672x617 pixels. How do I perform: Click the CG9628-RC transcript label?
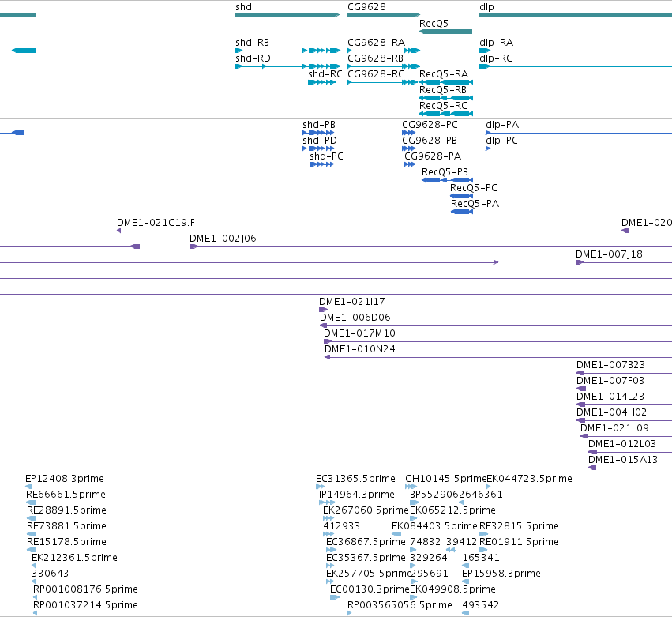[376, 74]
